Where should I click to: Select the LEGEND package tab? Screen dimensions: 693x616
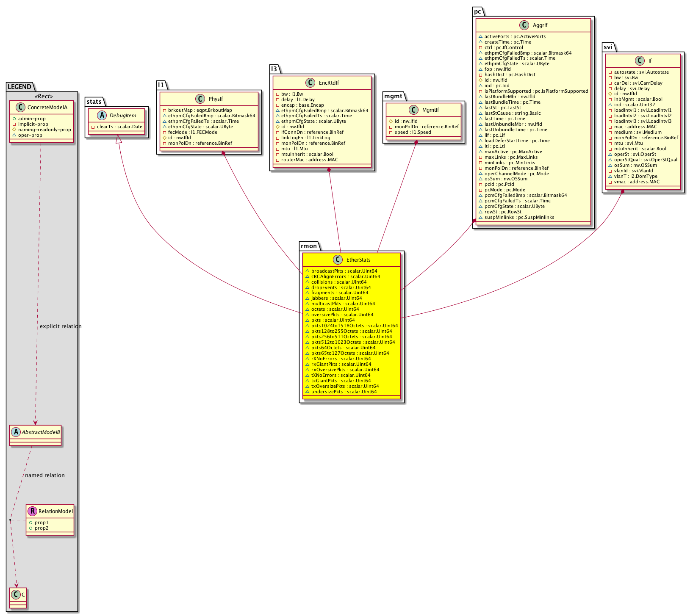click(19, 87)
